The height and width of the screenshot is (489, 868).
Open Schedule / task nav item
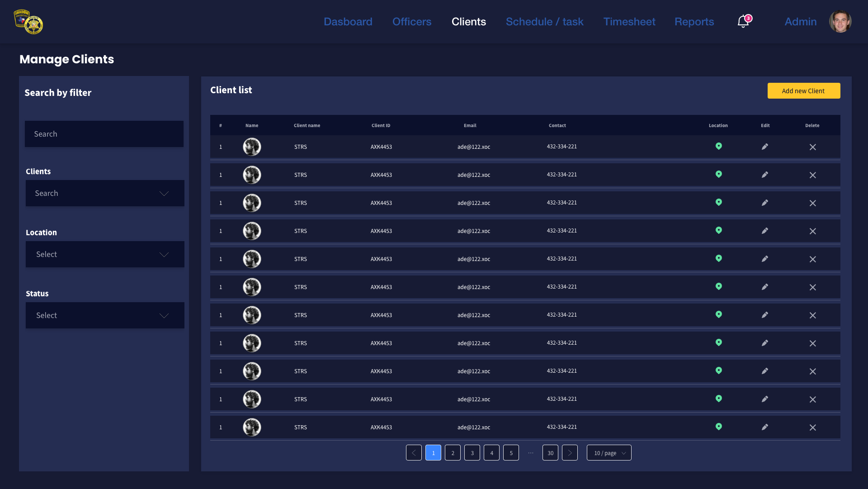coord(544,22)
